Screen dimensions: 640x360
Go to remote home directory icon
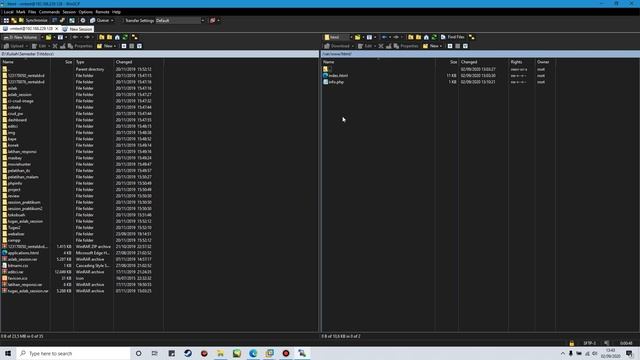click(426, 37)
